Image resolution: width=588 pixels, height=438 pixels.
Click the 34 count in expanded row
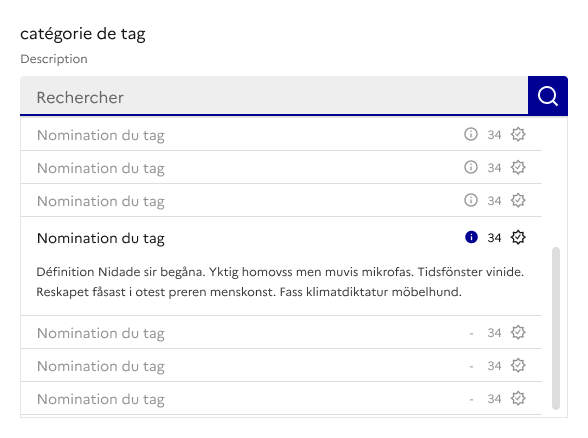pos(494,237)
